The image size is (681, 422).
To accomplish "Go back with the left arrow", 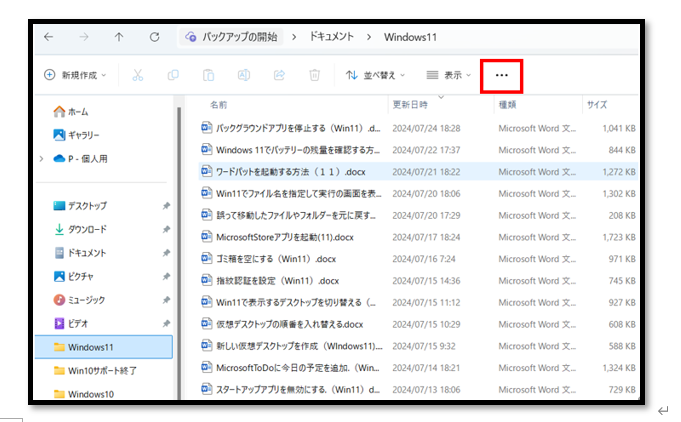I will click(x=49, y=37).
